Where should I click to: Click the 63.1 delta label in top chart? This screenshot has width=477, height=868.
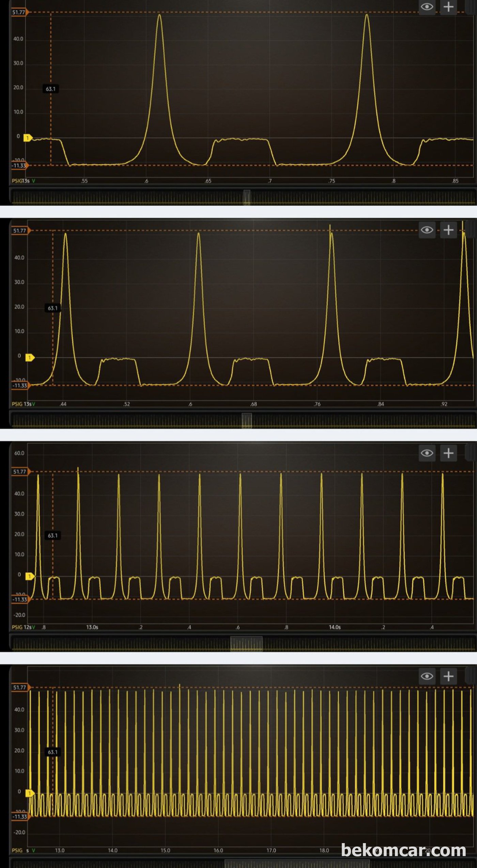point(50,89)
